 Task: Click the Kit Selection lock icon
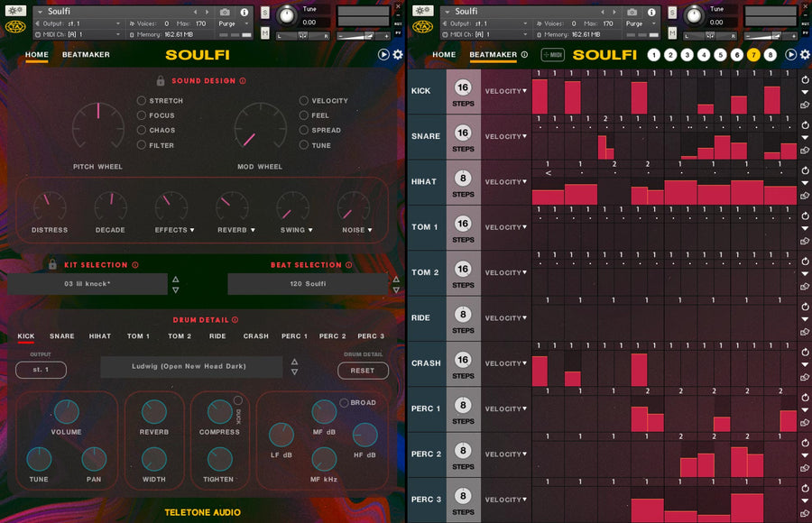pyautogui.click(x=52, y=264)
